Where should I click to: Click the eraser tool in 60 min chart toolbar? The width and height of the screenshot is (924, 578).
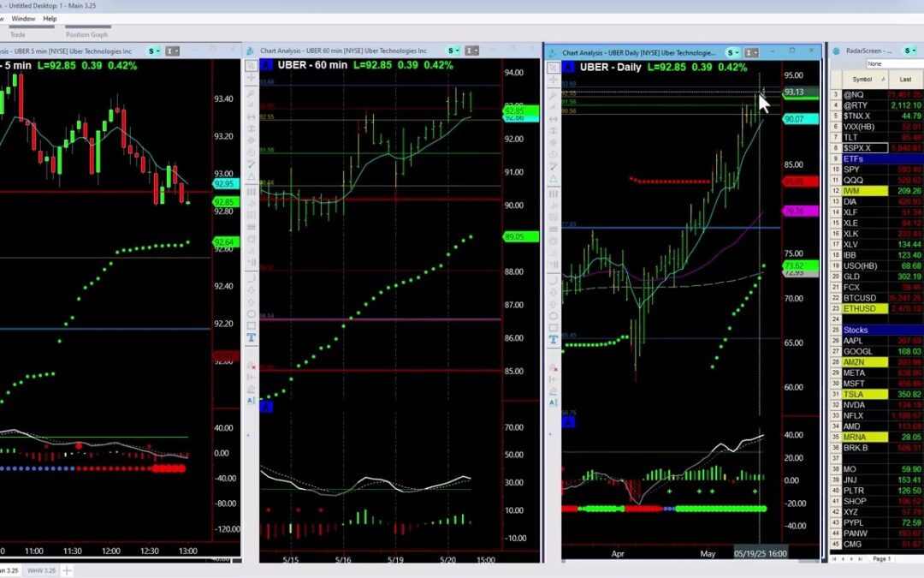click(x=252, y=390)
